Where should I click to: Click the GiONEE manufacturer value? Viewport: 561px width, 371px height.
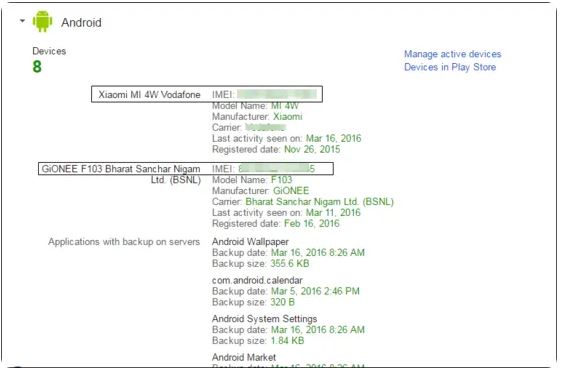pyautogui.click(x=291, y=191)
